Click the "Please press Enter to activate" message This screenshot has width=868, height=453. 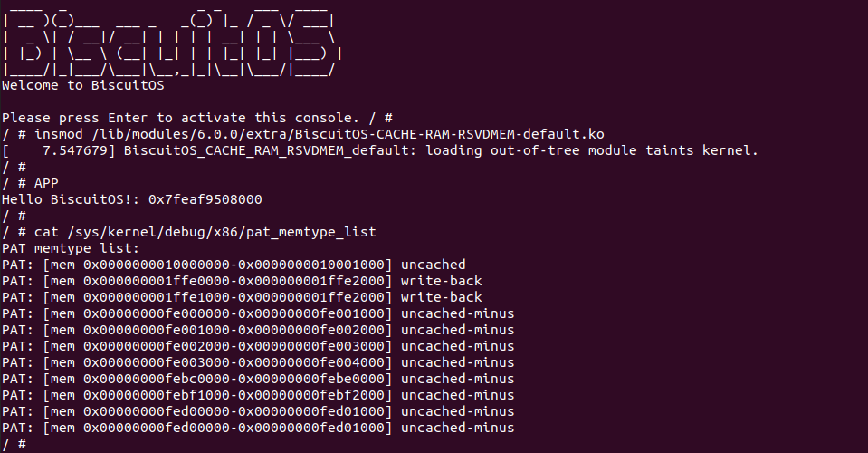point(190,118)
